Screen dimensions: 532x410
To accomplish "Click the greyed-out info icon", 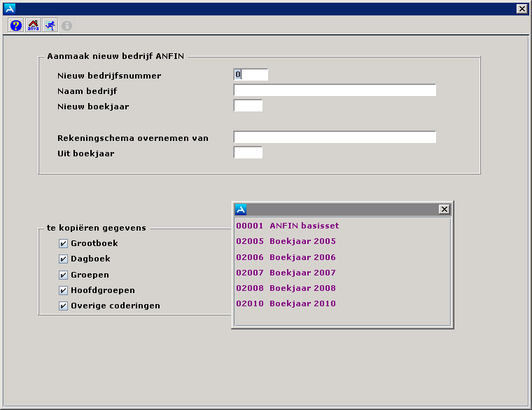I will coord(67,26).
